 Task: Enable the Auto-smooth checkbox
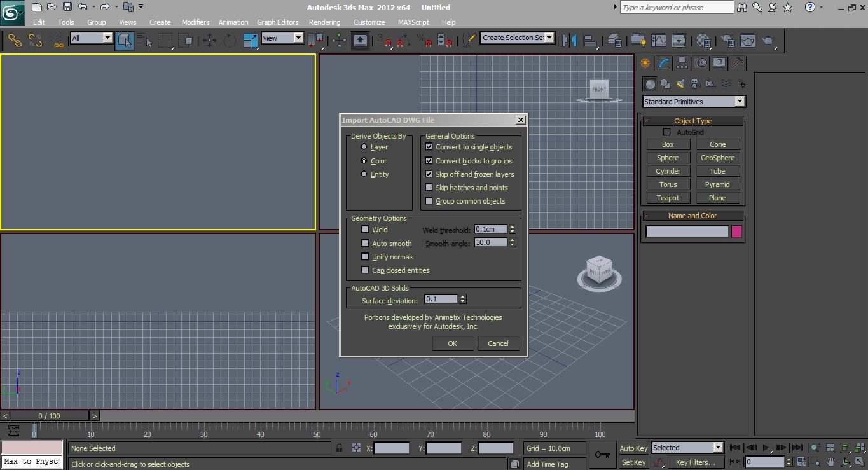coord(365,244)
